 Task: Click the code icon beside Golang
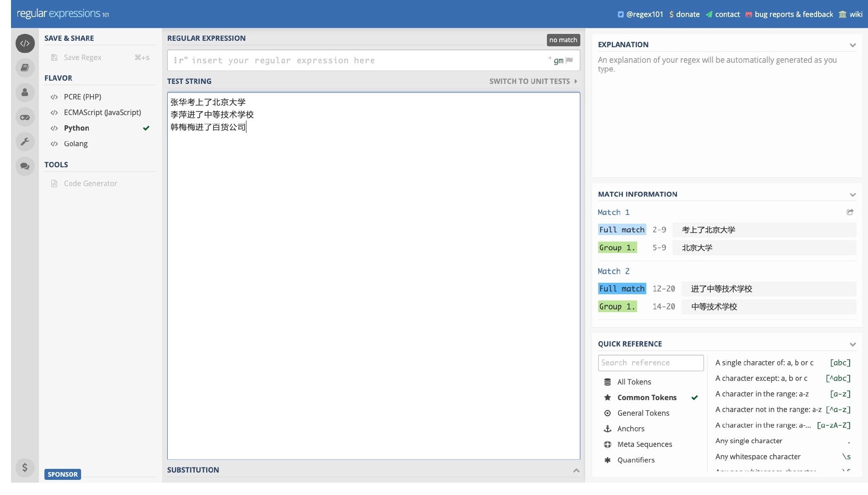(54, 143)
